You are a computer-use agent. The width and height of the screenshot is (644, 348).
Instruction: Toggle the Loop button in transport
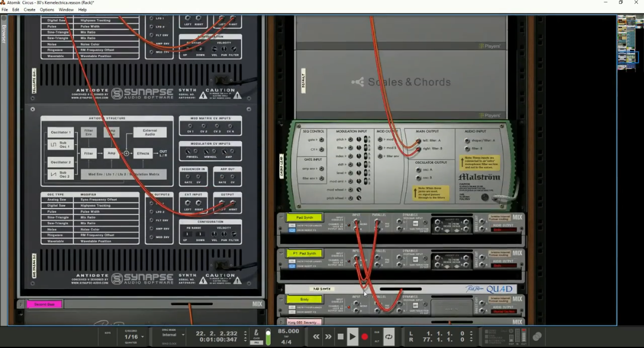[x=389, y=337]
